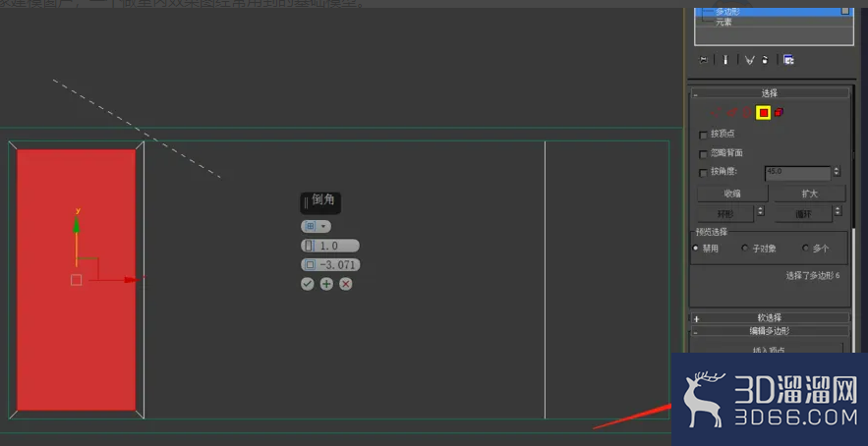Collapse the 编辑多边形 rollout
Screen dimensions: 868x446
pyautogui.click(x=770, y=331)
